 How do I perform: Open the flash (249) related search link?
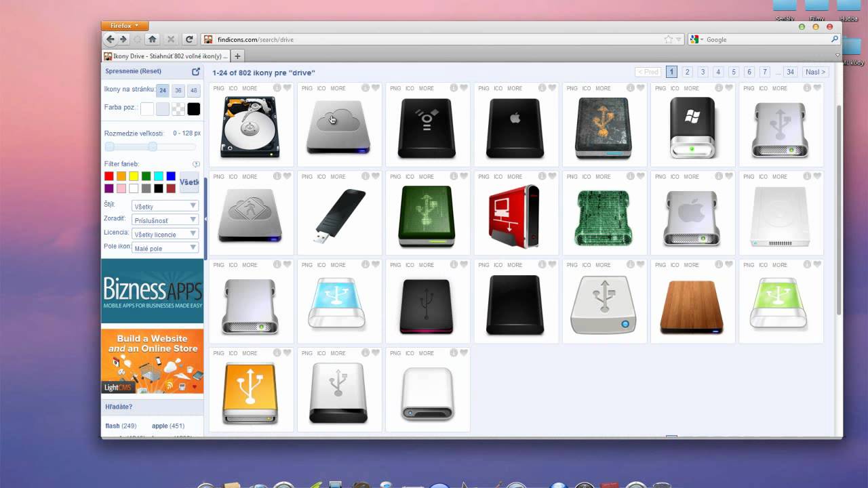click(119, 426)
